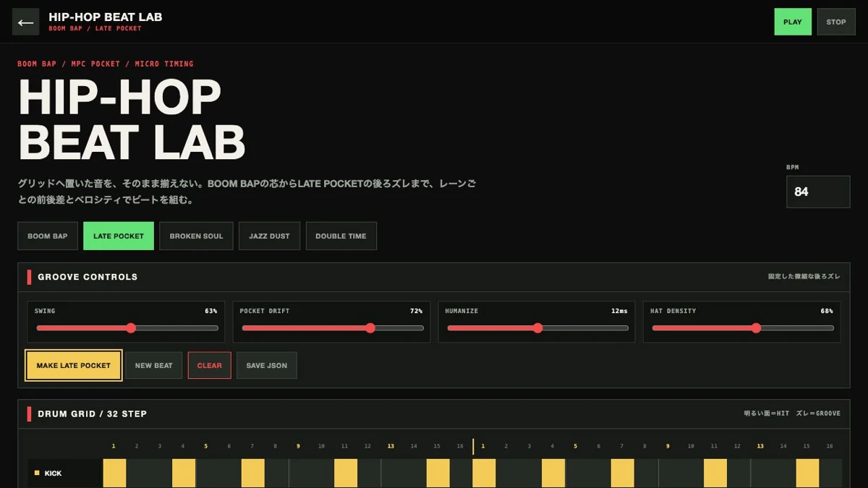Select the BOOM BAP preset
The image size is (868, 488).
(x=48, y=236)
